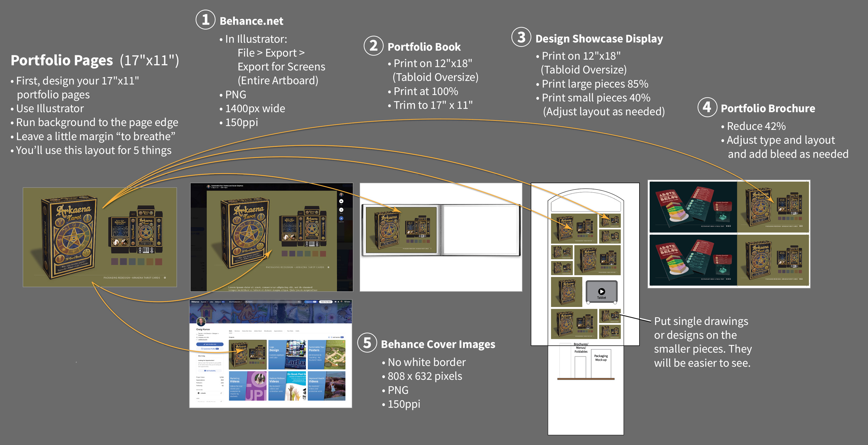
Task: Click the Share Your Work button
Action: [326, 302]
